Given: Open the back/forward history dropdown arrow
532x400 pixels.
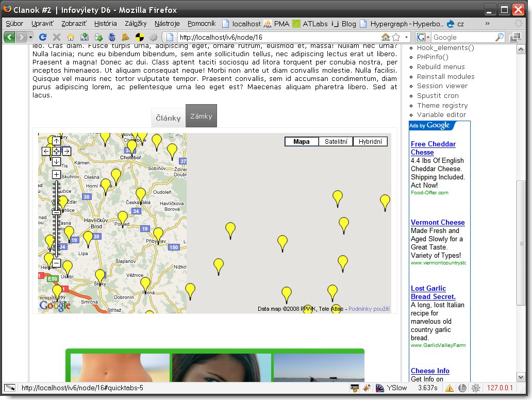Looking at the screenshot, I should 31,37.
